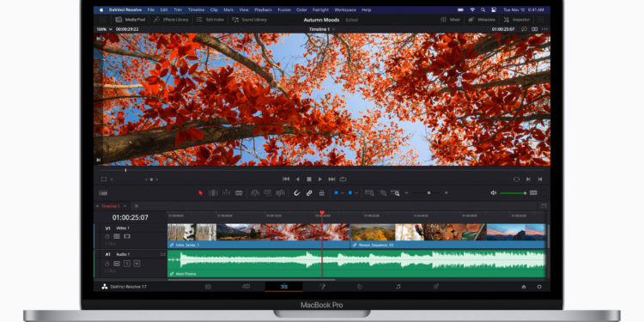Click the viewer Mark Out icon
The image size is (644, 322).
click(x=540, y=179)
